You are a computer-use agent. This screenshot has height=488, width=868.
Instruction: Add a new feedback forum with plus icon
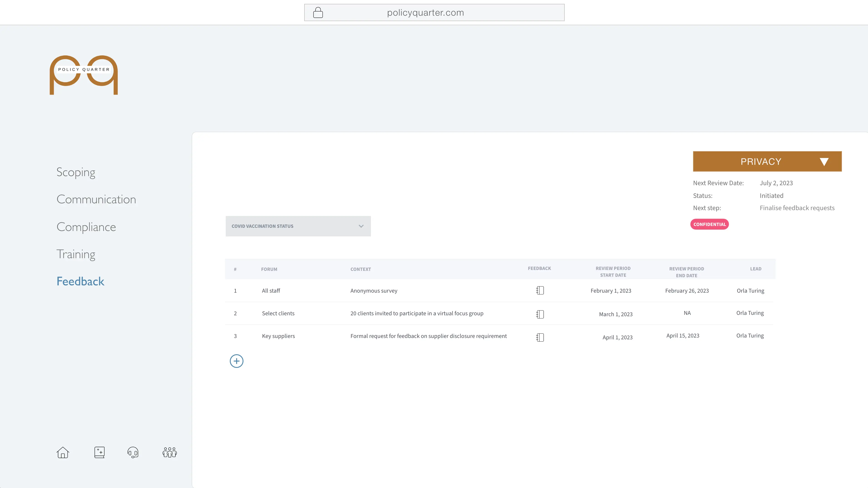[237, 361]
